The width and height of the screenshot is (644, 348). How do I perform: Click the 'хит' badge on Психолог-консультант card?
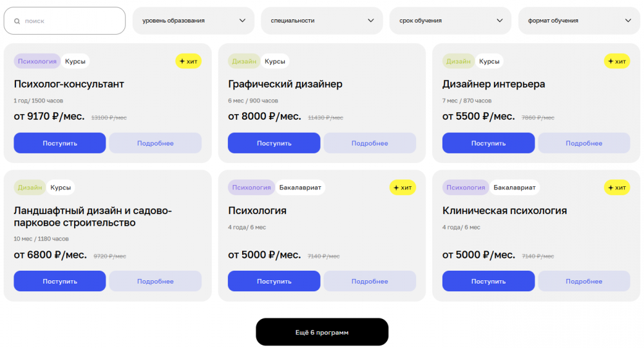(189, 61)
